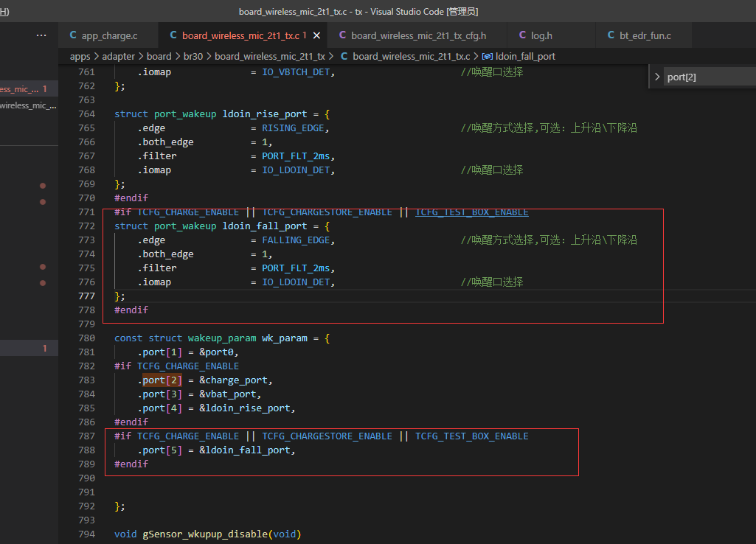Click ldoin_rise_port in the line 764 struct declaration
Screen dimensions: 756x544
click(264, 114)
